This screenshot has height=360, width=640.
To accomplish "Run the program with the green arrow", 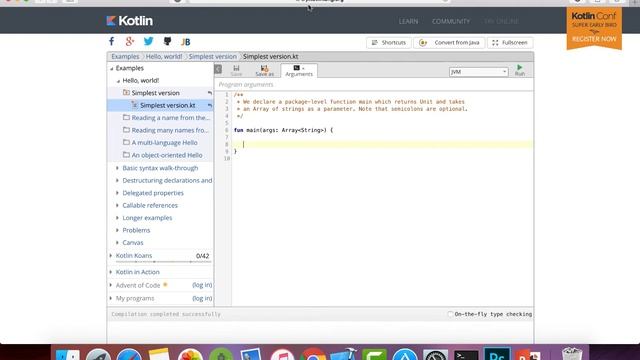I will 520,70.
